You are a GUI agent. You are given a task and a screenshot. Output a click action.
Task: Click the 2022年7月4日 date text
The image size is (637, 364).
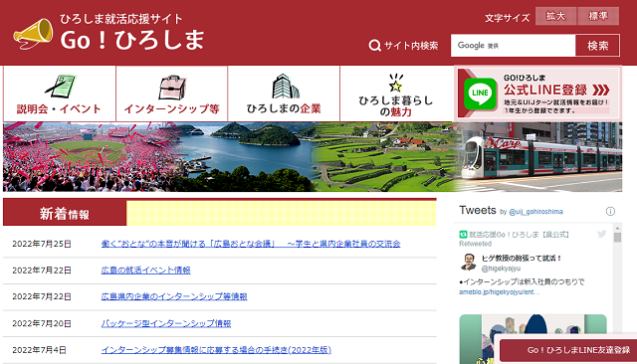pos(39,350)
